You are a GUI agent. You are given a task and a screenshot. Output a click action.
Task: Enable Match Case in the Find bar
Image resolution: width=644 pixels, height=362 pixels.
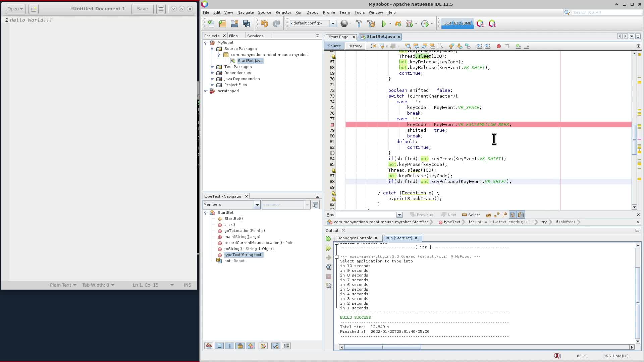tap(489, 215)
